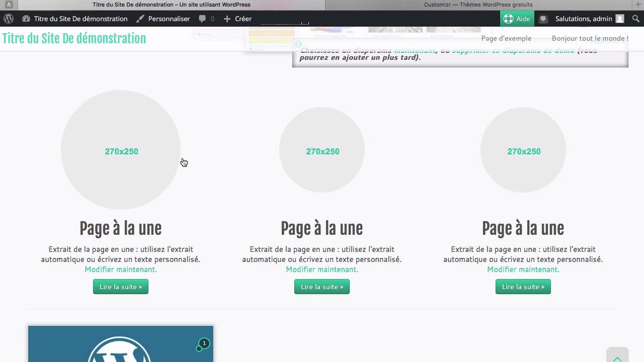
Task: Click the right 270x250 circular thumbnail
Action: tap(523, 150)
